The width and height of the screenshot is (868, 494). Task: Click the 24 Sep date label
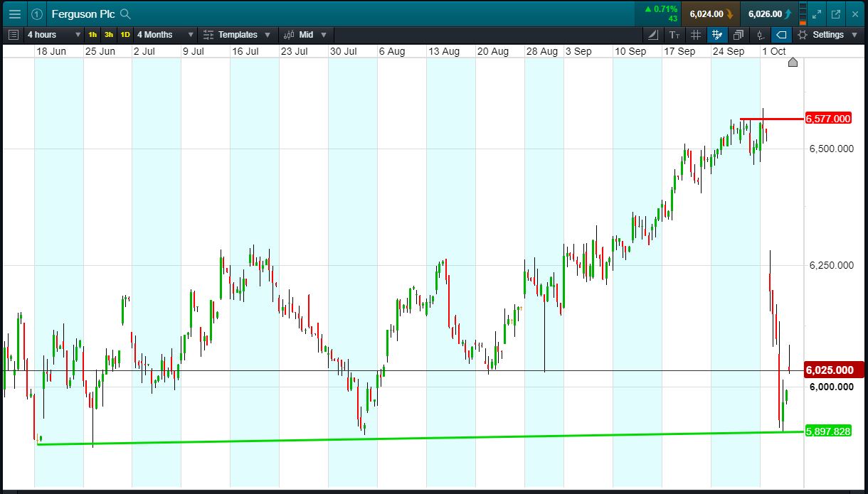tap(729, 51)
